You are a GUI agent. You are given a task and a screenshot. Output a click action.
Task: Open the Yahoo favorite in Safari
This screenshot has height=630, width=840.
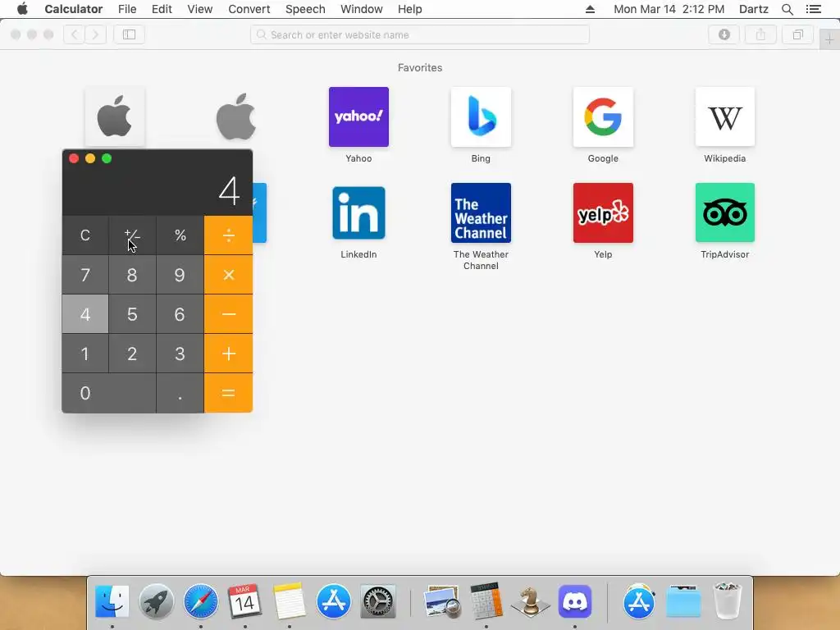[358, 116]
